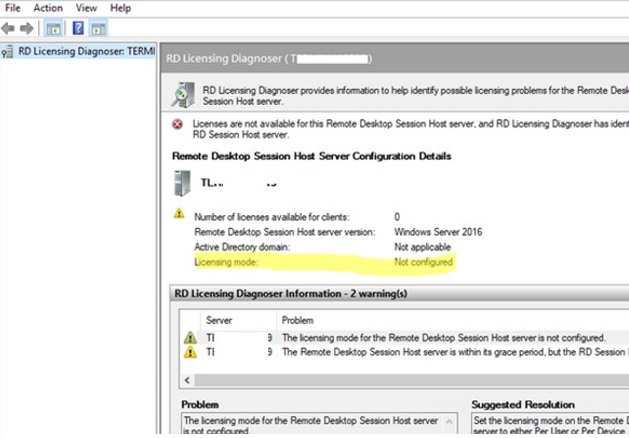
Task: Open Help via blue question mark icon
Action: [x=77, y=27]
